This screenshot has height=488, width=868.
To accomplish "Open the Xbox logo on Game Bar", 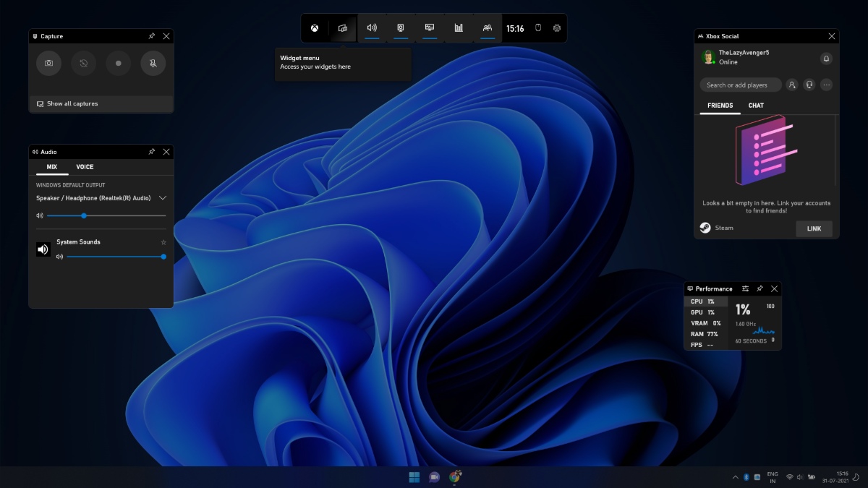I will [x=315, y=28].
